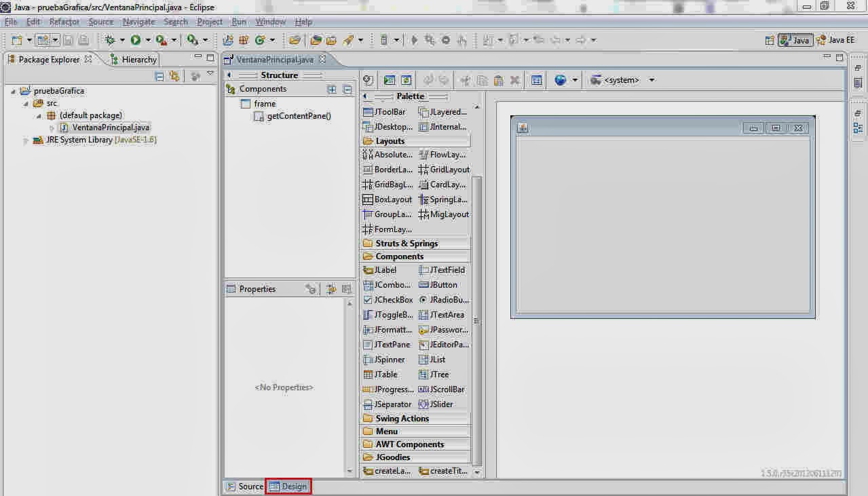Viewport: 868px width, 496px height.
Task: Expand the JRE System Library node
Action: [x=26, y=140]
